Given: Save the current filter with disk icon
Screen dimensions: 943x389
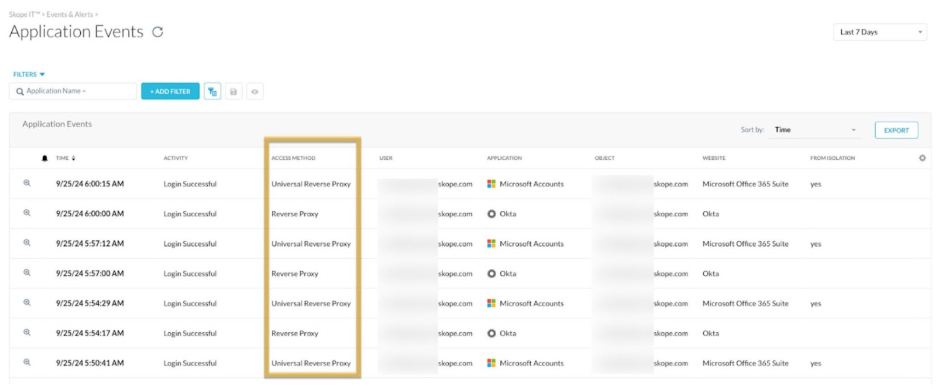Looking at the screenshot, I should coord(233,92).
